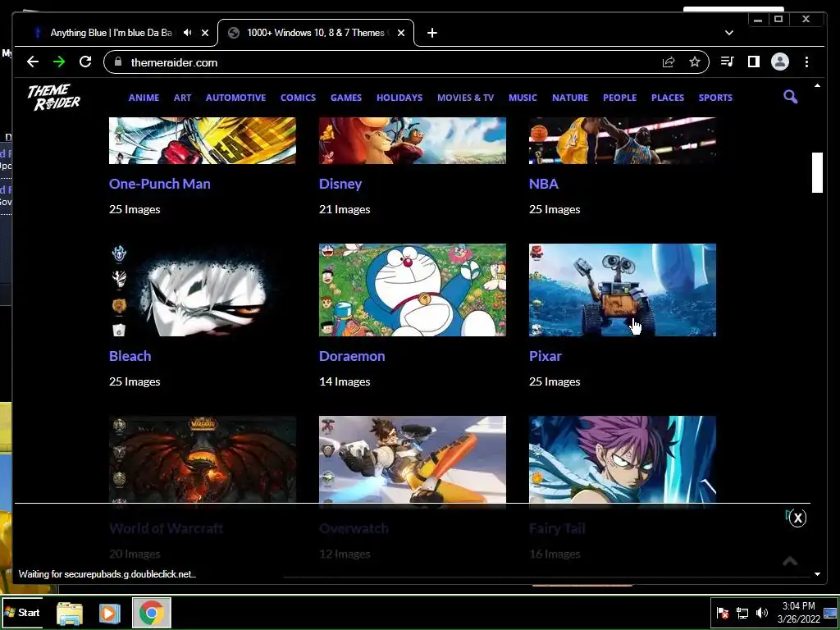The height and width of the screenshot is (630, 840).
Task: Open a new tab with plus button
Action: (432, 33)
